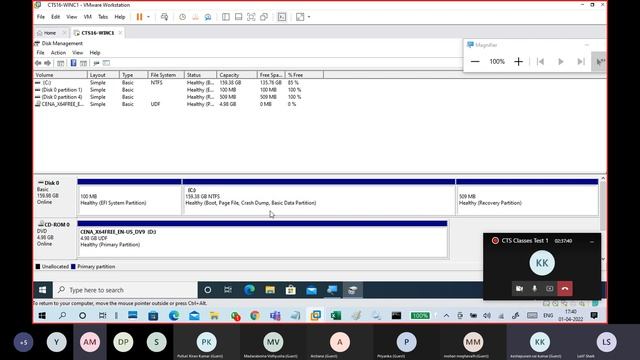The height and width of the screenshot is (360, 640).
Task: Hang up the call with red button
Action: pyautogui.click(x=565, y=289)
